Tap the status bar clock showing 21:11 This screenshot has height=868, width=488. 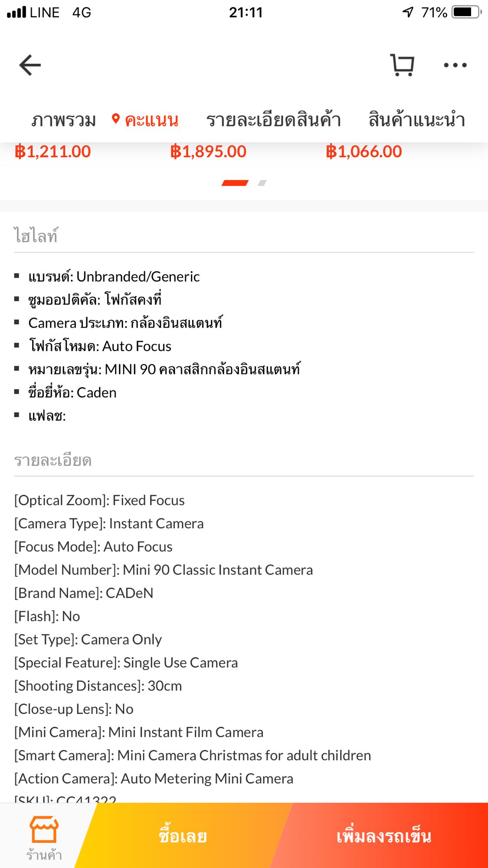[x=246, y=12]
